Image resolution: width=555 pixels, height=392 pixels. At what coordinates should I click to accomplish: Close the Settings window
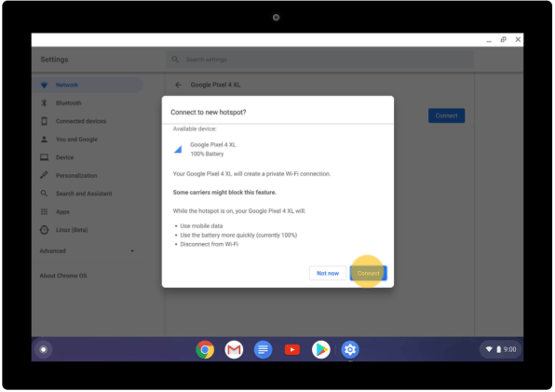click(518, 40)
